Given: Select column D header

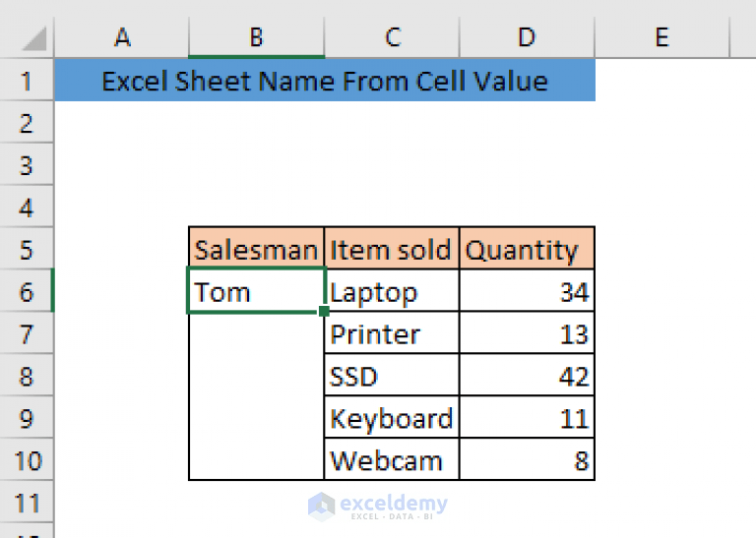Looking at the screenshot, I should [528, 37].
